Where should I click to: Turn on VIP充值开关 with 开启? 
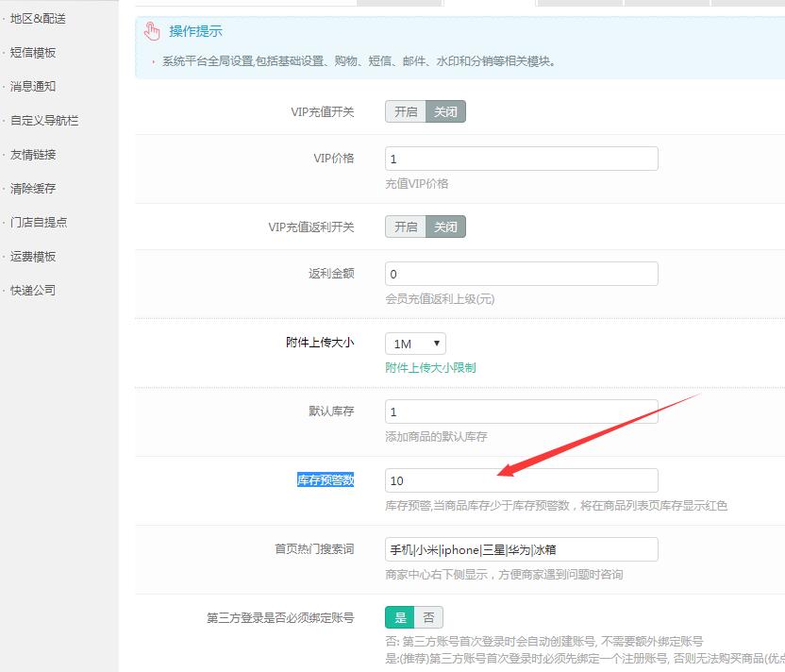(x=406, y=111)
